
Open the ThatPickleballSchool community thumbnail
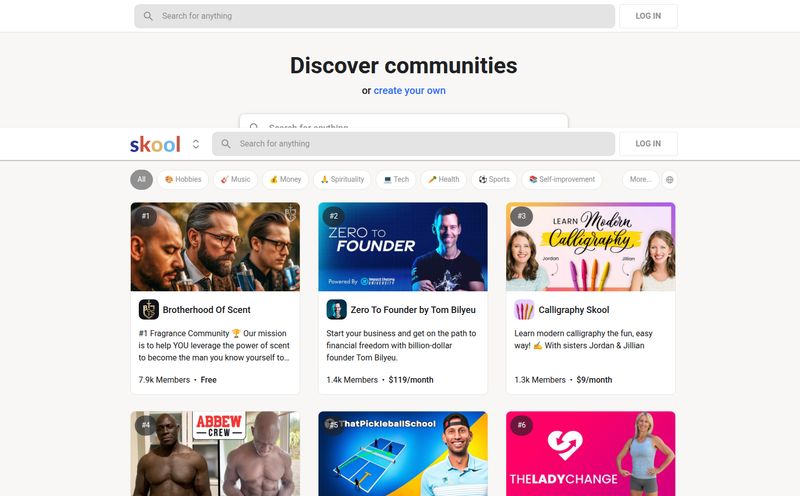pyautogui.click(x=403, y=454)
